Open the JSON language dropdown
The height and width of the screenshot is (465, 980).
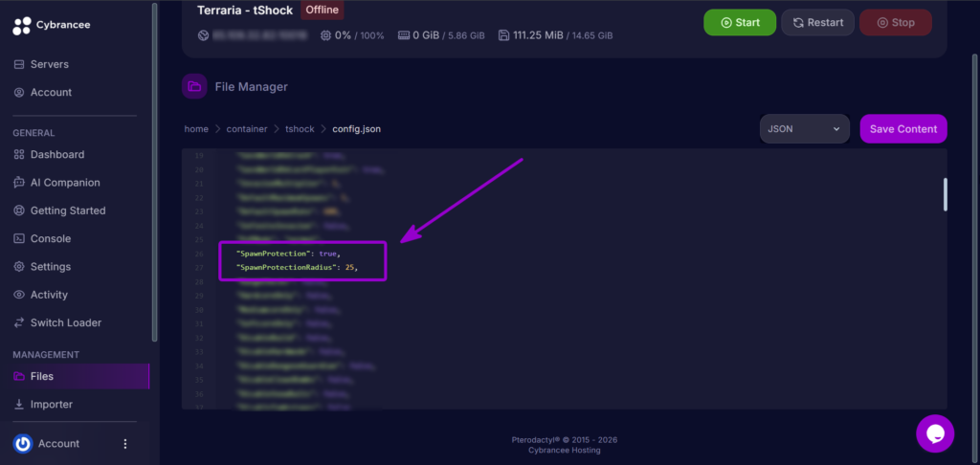pyautogui.click(x=804, y=129)
